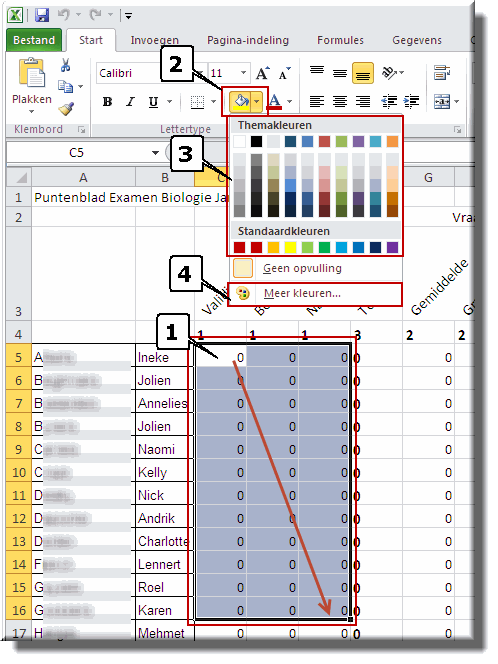This screenshot has width=498, height=664.
Task: Open the Plakken paste dropdown arrow
Action: (31, 112)
